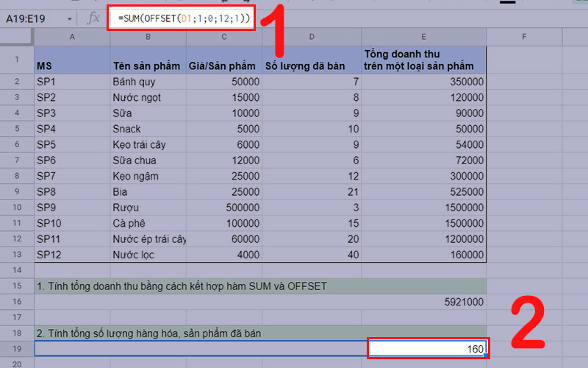Select price cell 4000
588x368 pixels.
(x=224, y=255)
